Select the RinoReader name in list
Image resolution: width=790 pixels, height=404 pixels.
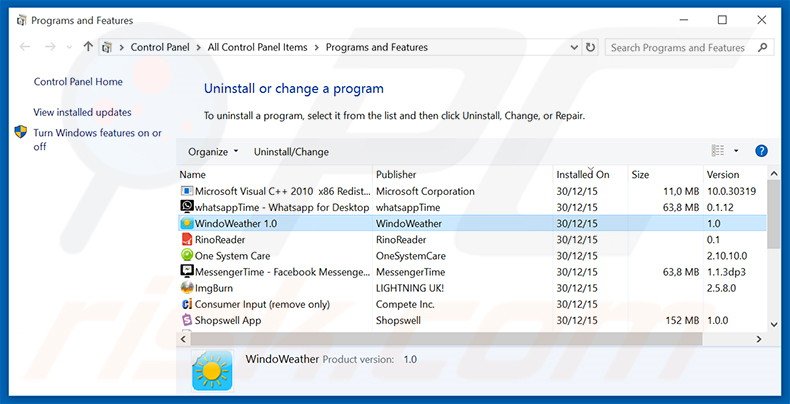pos(220,239)
